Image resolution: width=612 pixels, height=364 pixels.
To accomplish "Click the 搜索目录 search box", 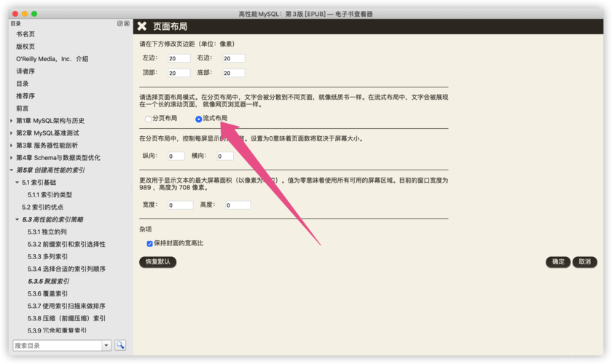I will coord(58,345).
